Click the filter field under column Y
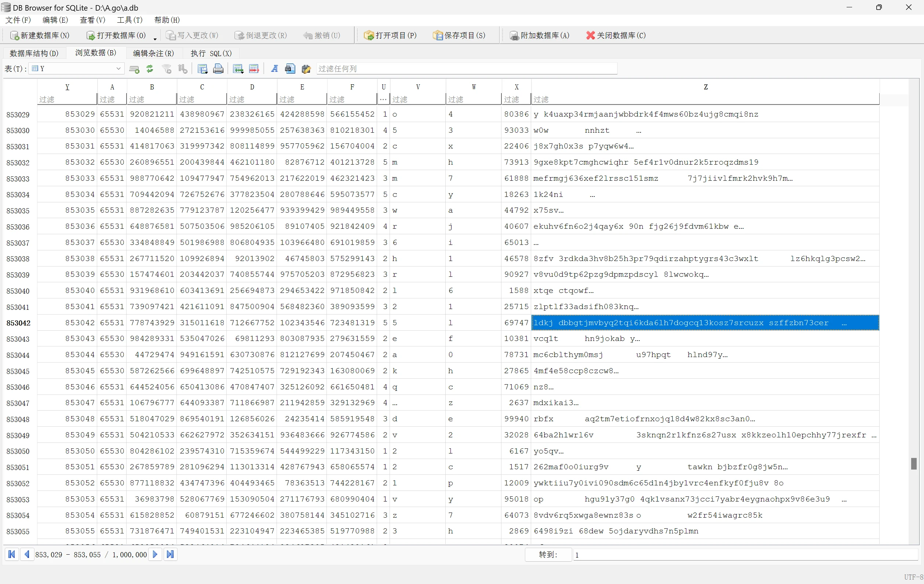This screenshot has width=924, height=584. pyautogui.click(x=67, y=99)
